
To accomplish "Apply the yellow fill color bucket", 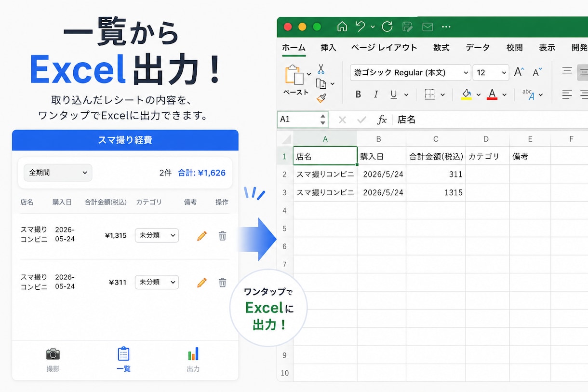I will click(466, 95).
